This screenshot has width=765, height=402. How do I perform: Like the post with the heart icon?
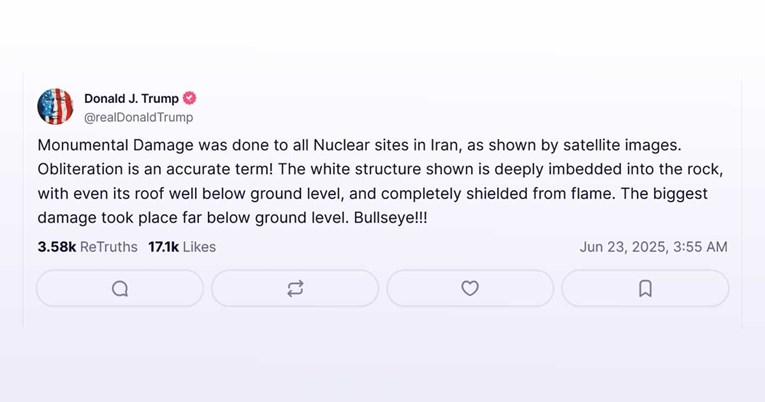(x=470, y=288)
